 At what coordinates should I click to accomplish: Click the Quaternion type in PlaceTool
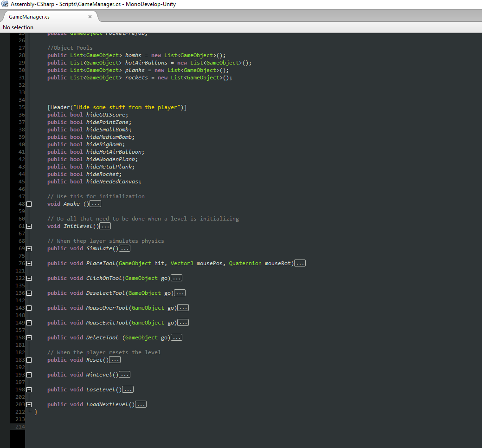[245, 263]
